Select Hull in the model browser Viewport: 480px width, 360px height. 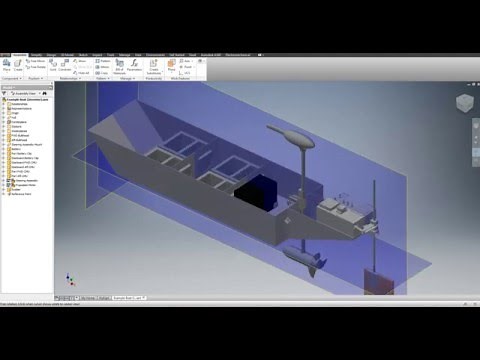[14, 118]
